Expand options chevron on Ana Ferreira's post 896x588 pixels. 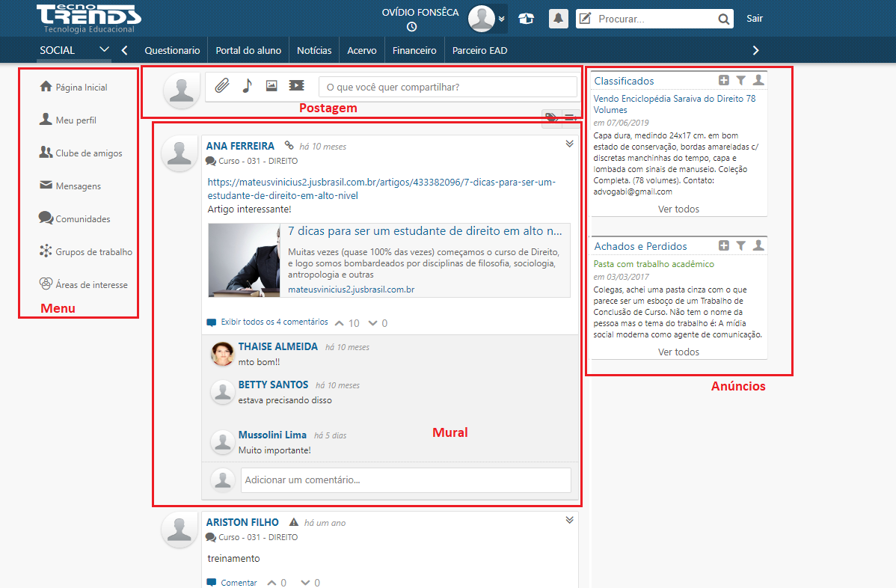[x=569, y=144]
